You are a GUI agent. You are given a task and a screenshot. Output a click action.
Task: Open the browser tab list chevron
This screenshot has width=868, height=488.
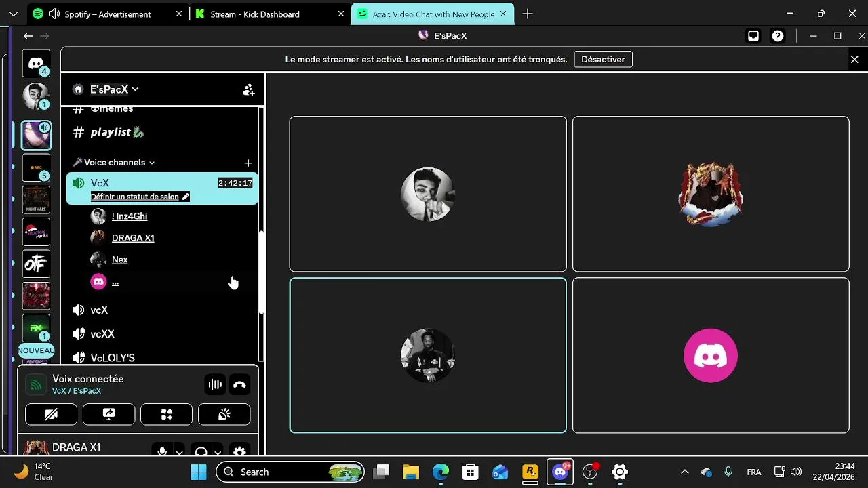tap(13, 14)
